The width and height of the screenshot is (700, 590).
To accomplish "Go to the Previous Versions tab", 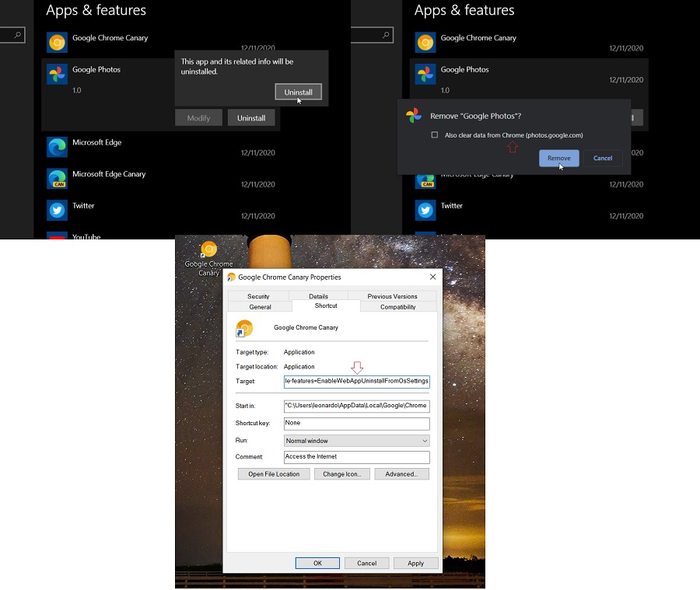I will [x=393, y=296].
